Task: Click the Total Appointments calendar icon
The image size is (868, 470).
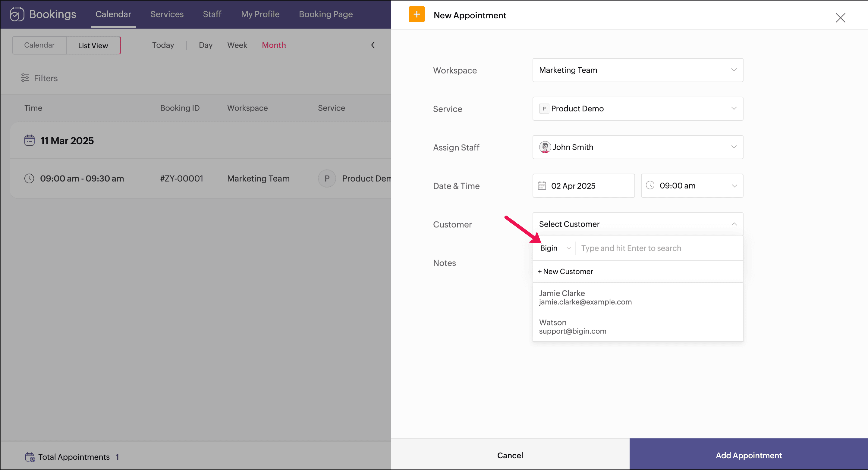Action: 30,457
